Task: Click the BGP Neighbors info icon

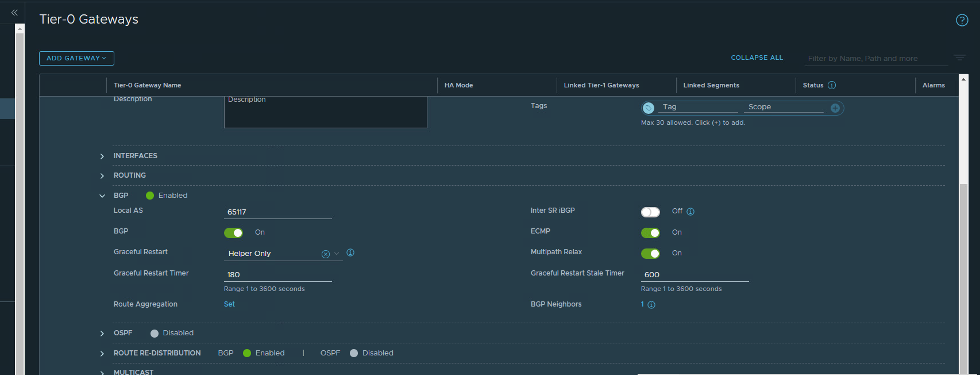Action: pyautogui.click(x=651, y=305)
